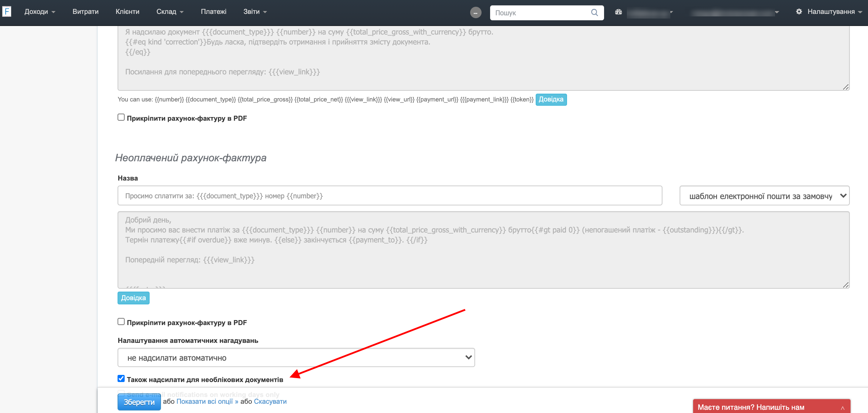Uncheck Також надсилати для необлікових документів

[x=121, y=379]
